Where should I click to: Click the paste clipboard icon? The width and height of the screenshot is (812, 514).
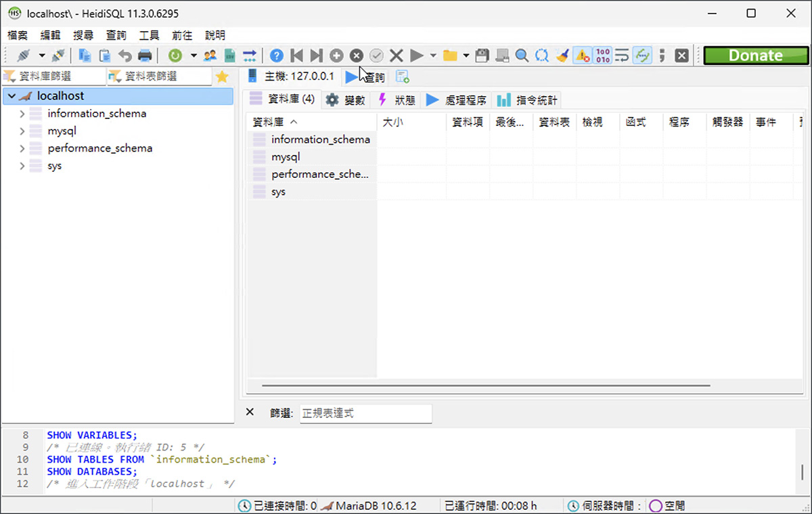tap(105, 55)
